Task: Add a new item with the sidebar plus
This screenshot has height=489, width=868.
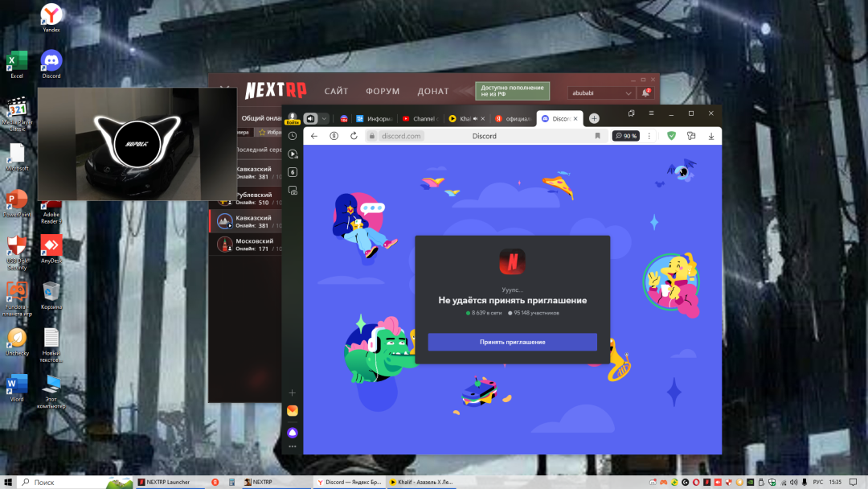Action: pos(293,392)
